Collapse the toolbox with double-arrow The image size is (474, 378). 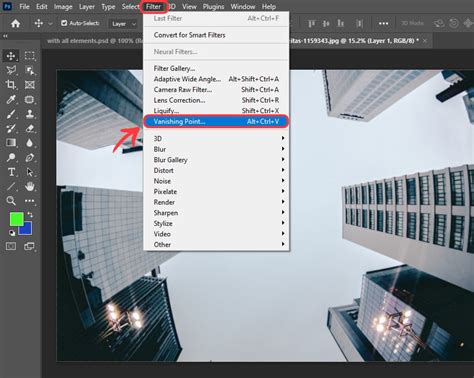point(5,36)
